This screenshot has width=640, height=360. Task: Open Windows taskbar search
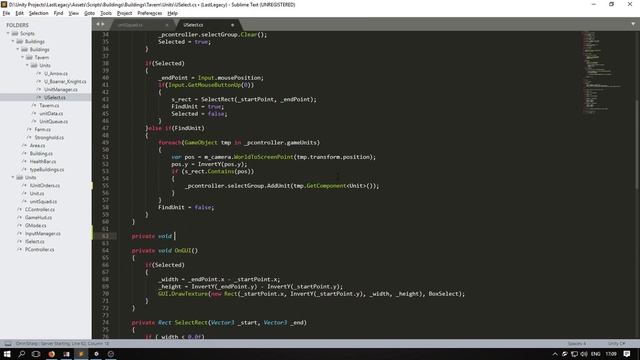22,354
